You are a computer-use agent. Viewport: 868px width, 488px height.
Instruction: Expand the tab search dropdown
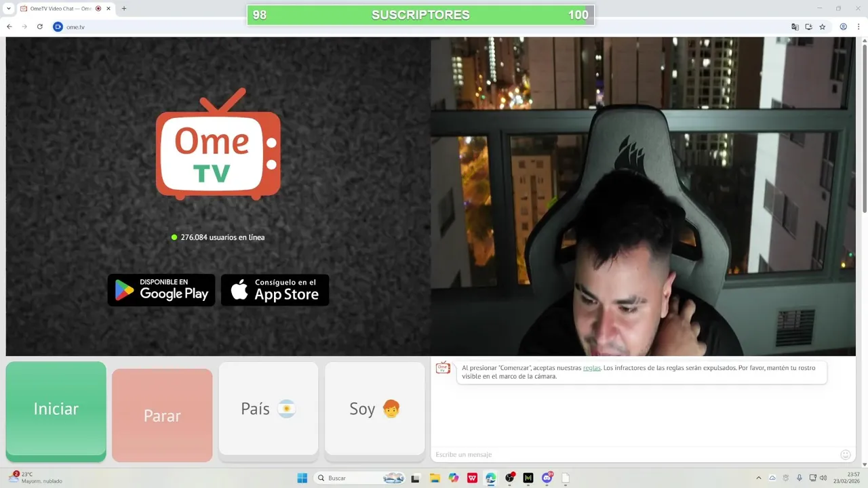click(x=9, y=9)
